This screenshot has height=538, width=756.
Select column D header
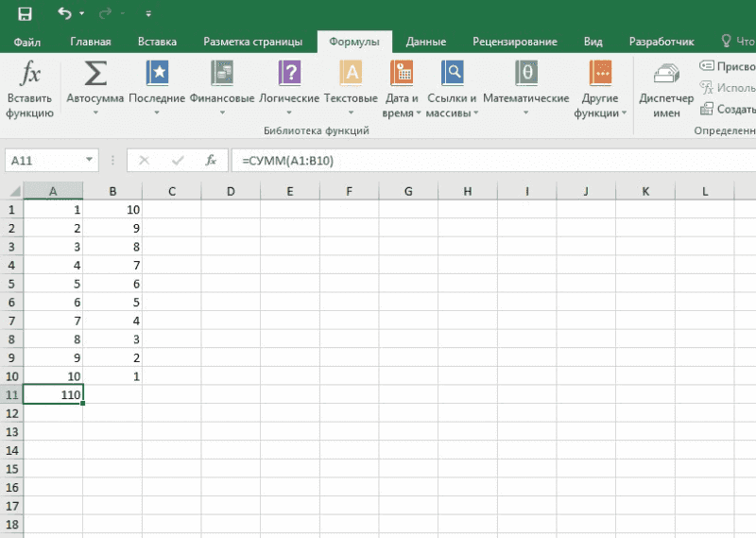click(231, 192)
